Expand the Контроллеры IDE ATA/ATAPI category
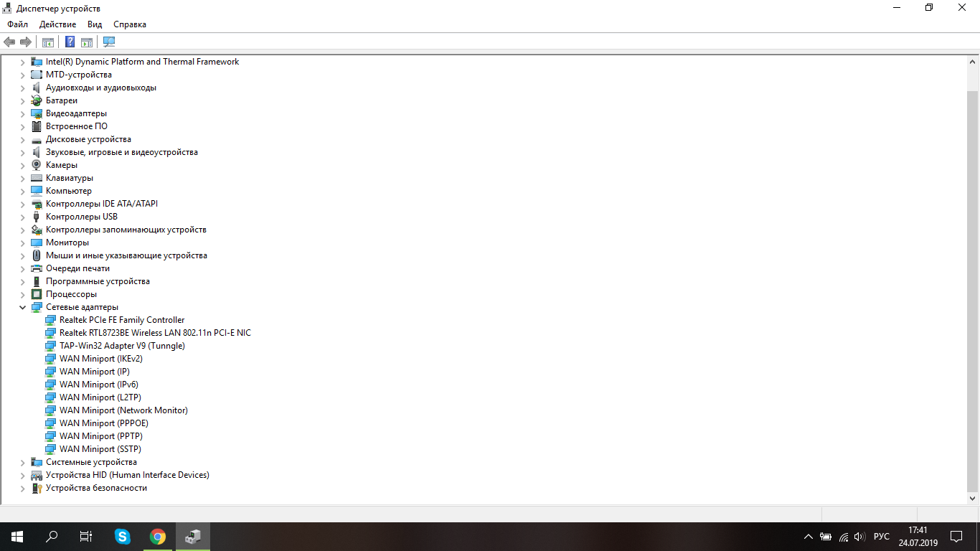The width and height of the screenshot is (980, 551). tap(22, 204)
